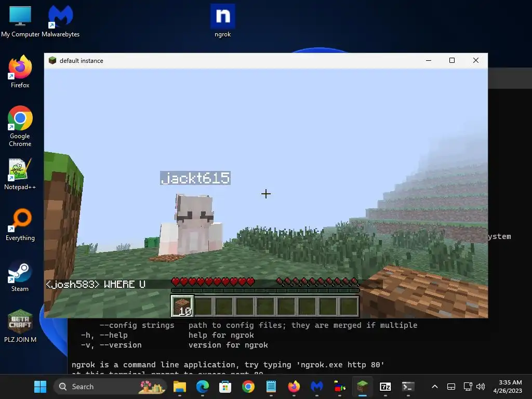Minimize the default instance window

coord(429,60)
